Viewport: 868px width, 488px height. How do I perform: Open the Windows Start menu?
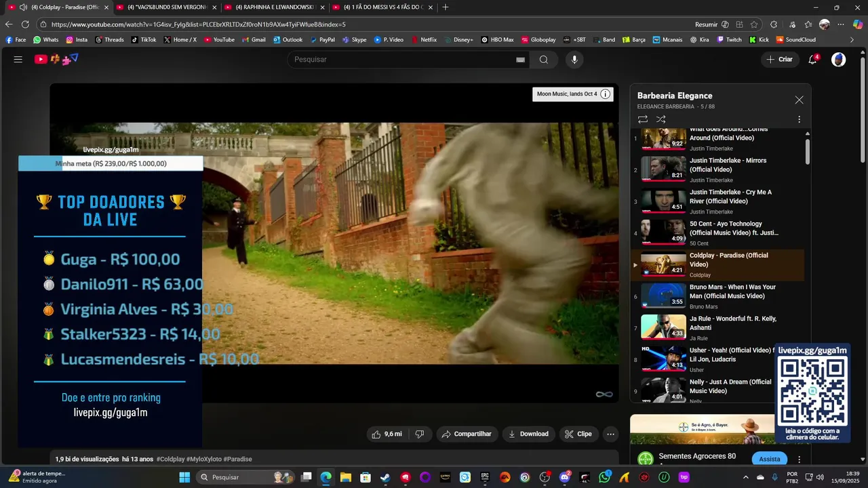184,477
